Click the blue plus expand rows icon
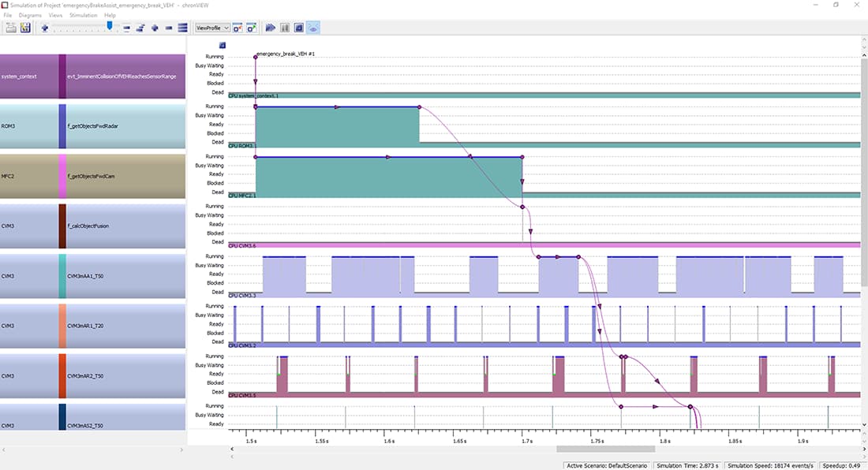Image resolution: width=868 pixels, height=470 pixels. click(x=155, y=28)
